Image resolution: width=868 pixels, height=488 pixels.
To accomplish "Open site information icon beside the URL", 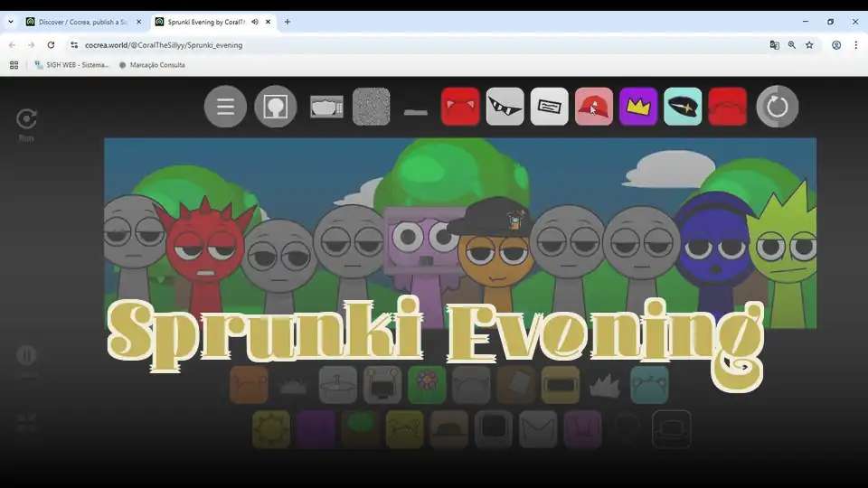I will click(74, 45).
